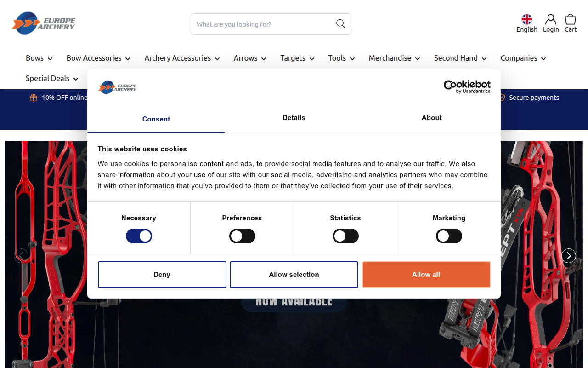
Task: Go to next banner slide arrow
Action: 569,256
